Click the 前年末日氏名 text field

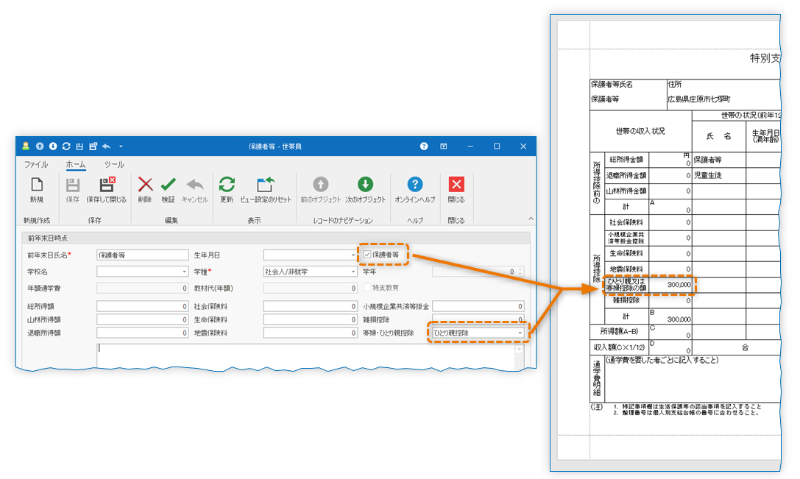click(x=141, y=255)
